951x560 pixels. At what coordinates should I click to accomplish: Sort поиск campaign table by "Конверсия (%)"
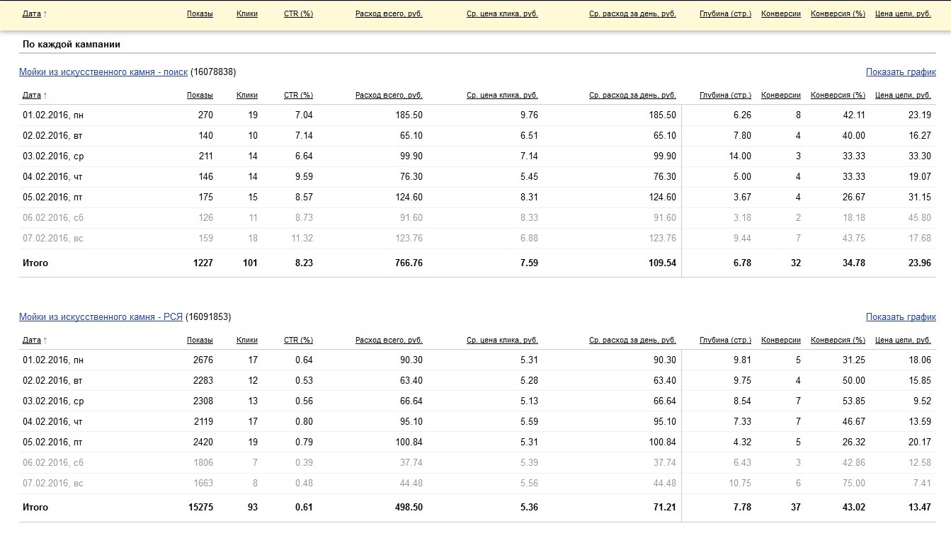(838, 96)
